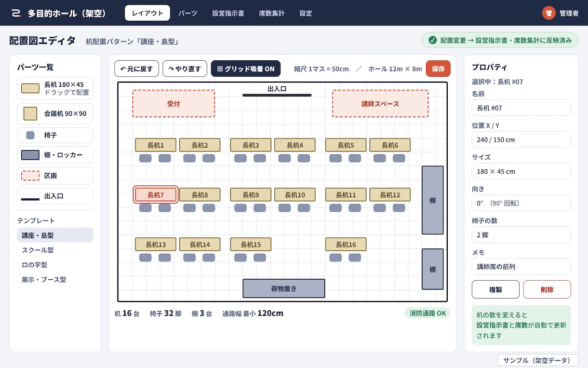The width and height of the screenshot is (588, 368).
Task: Duplicate desk with 複製 button
Action: [x=495, y=289]
